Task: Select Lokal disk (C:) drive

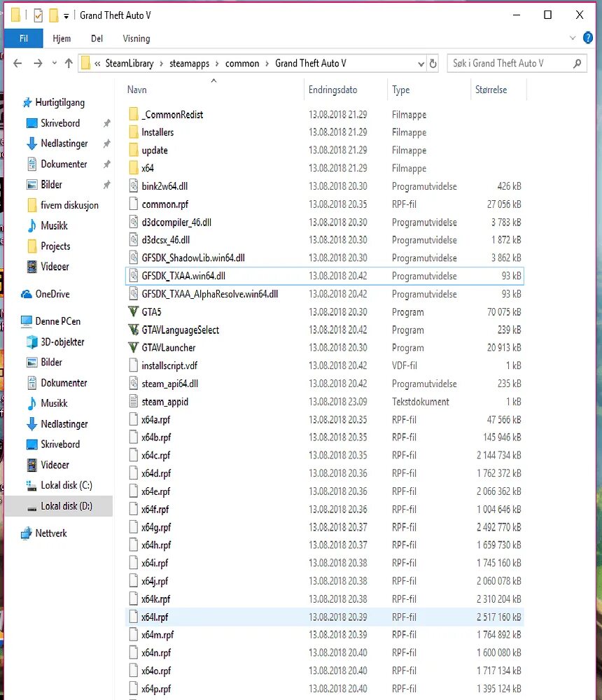Action: pos(66,485)
